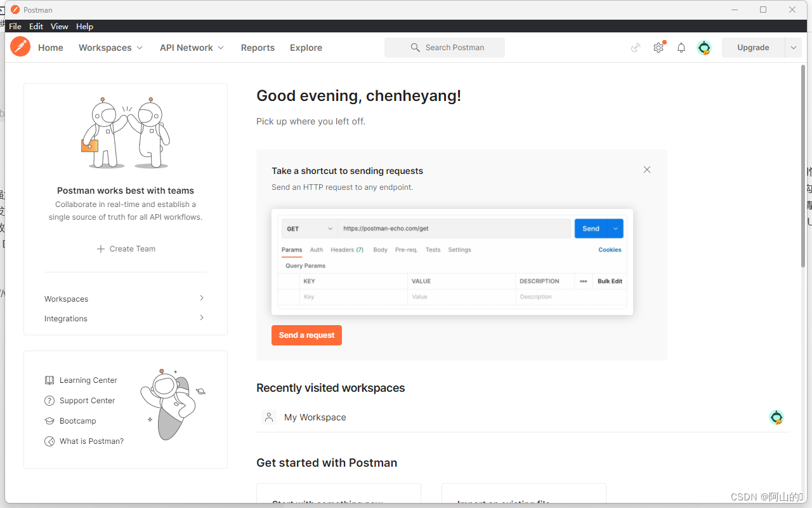Click the blue Send button

tap(591, 229)
